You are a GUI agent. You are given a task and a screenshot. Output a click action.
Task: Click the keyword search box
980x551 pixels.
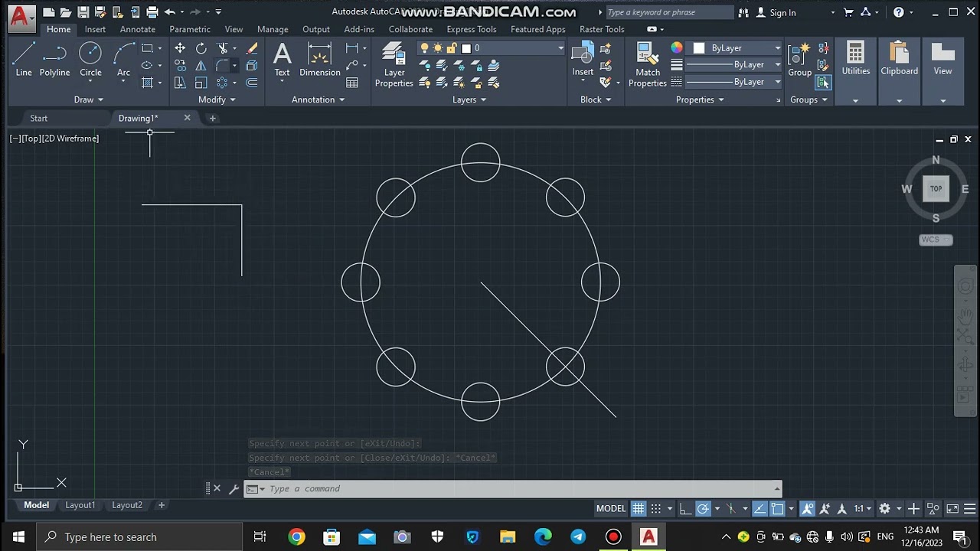[669, 12]
